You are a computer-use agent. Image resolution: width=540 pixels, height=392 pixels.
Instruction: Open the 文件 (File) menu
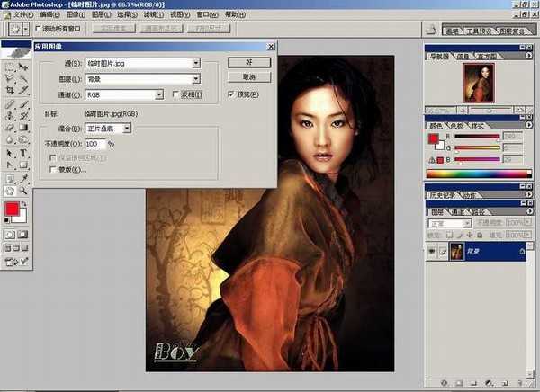(x=23, y=14)
